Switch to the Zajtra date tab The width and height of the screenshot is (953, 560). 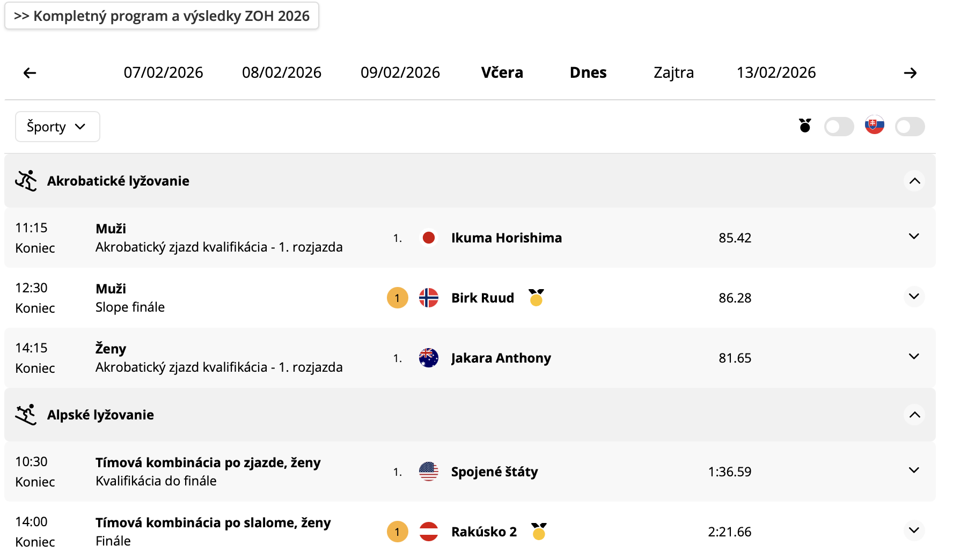pyautogui.click(x=673, y=73)
